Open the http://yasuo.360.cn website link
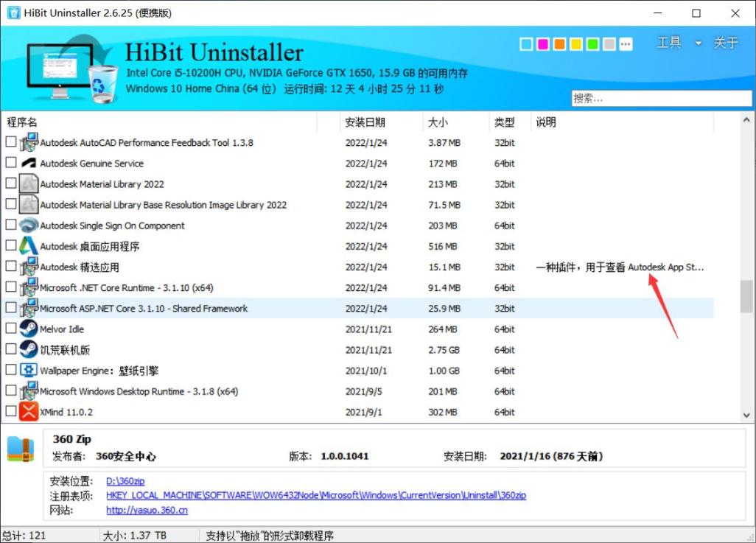The image size is (756, 543). point(147,510)
